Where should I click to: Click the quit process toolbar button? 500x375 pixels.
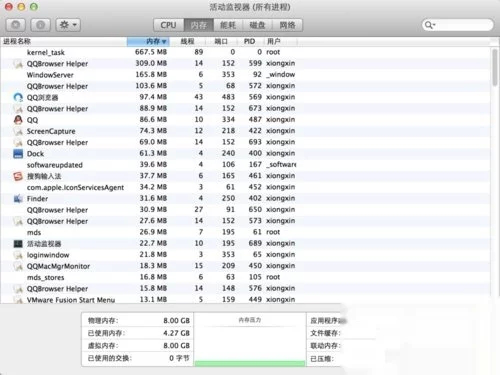pyautogui.click(x=16, y=25)
